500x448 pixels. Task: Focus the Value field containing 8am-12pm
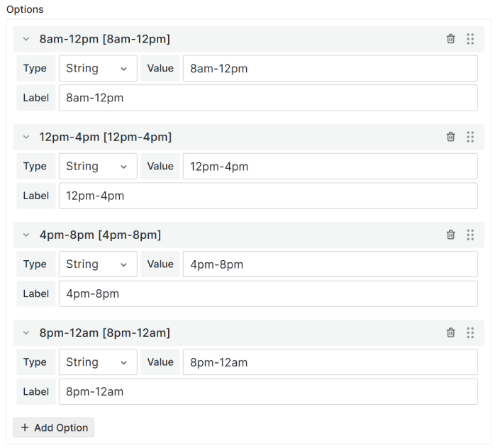(x=330, y=69)
